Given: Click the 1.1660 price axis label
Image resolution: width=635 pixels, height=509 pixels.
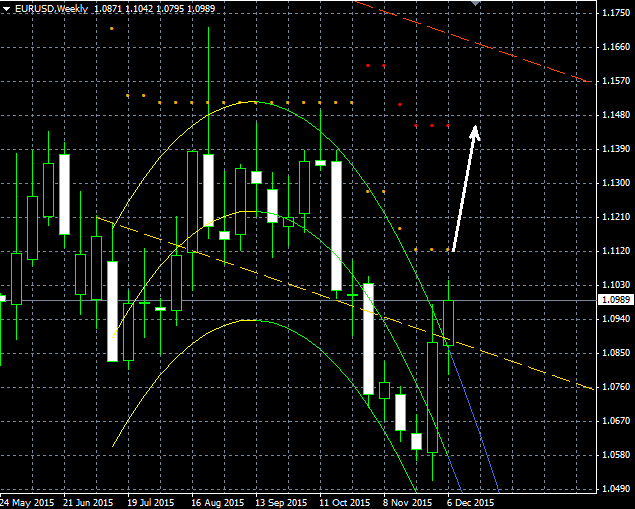Looking at the screenshot, I should [x=616, y=47].
